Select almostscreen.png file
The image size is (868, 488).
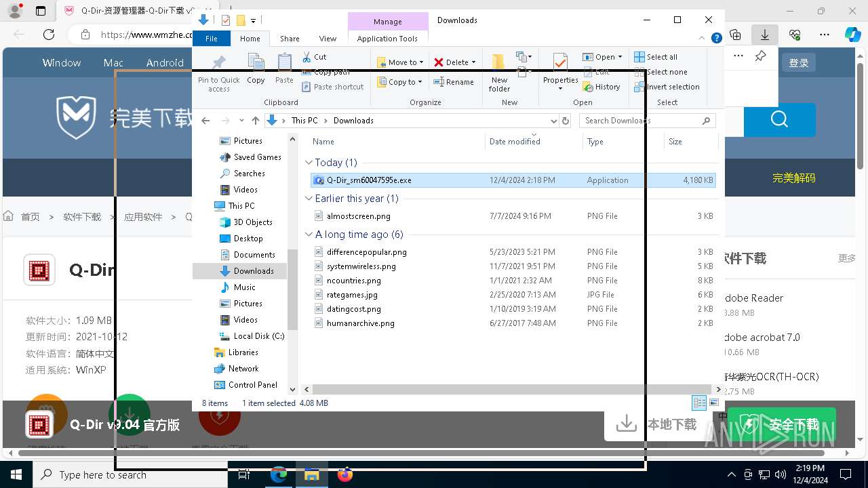tap(513, 216)
